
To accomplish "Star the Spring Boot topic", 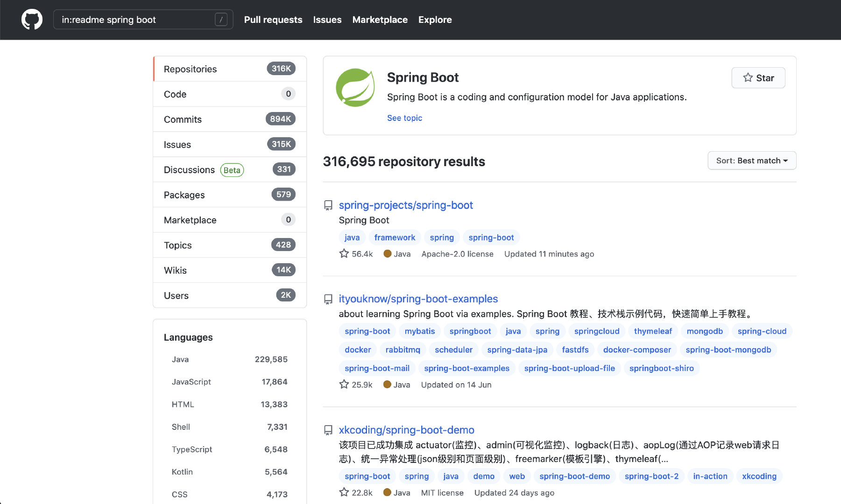I will pyautogui.click(x=758, y=78).
